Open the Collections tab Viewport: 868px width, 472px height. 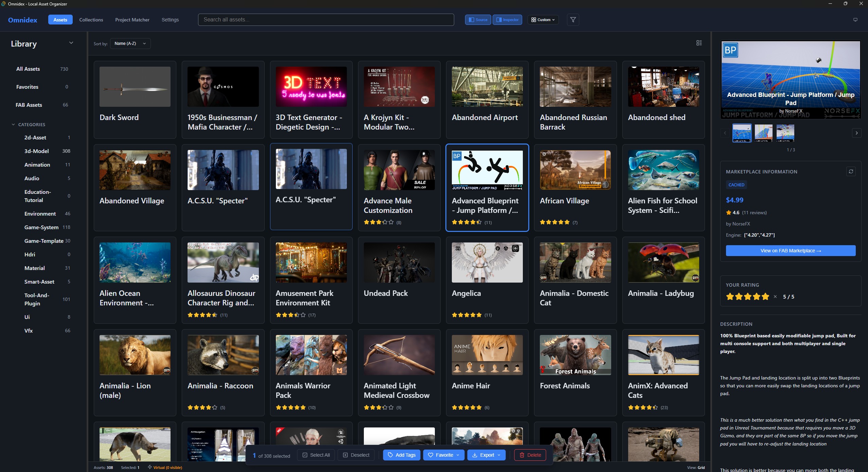91,20
